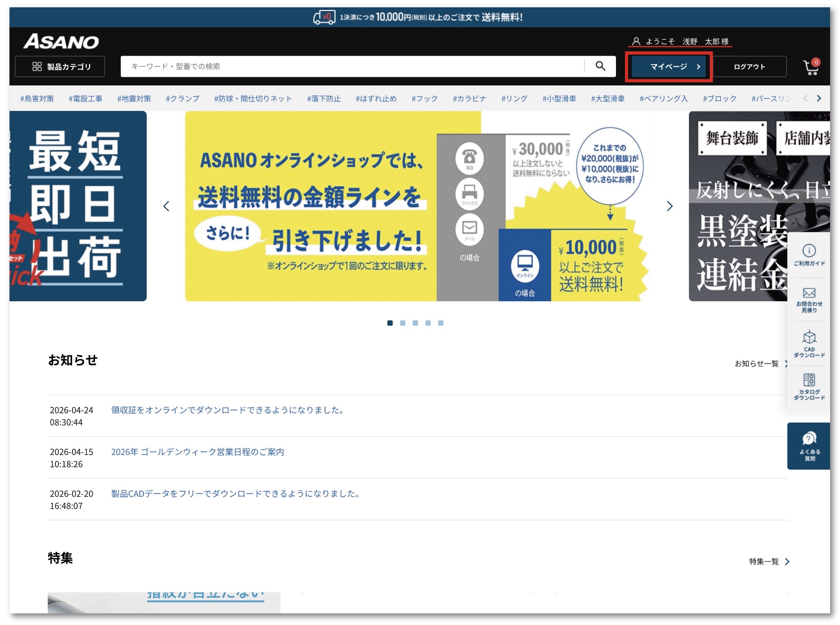Focus the keyword search field
The height and width of the screenshot is (625, 840).
pyautogui.click(x=352, y=66)
